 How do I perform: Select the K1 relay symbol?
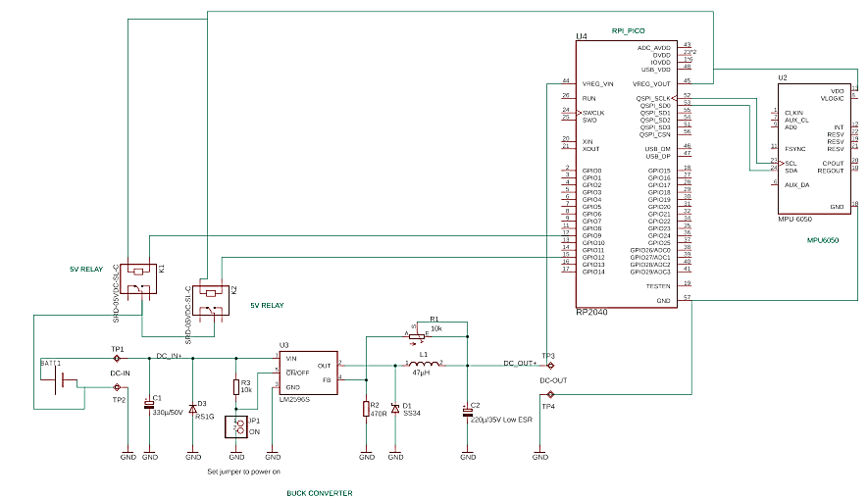pyautogui.click(x=138, y=278)
